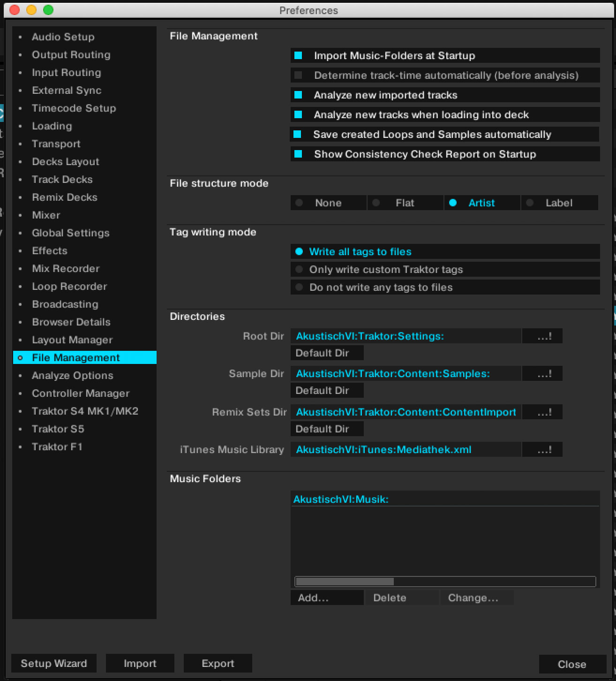Open Mixer preferences
Viewport: 616px width, 681px height.
tap(84, 215)
